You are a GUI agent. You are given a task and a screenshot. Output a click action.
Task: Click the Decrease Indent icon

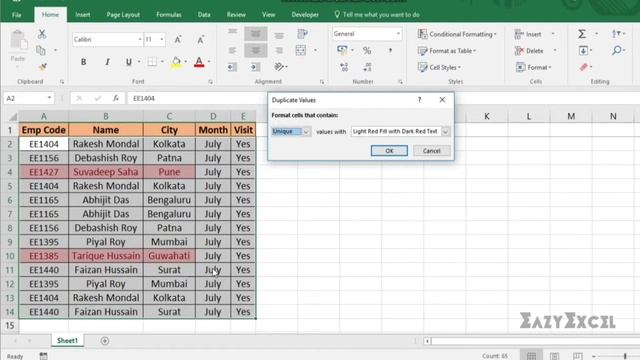tap(232, 67)
